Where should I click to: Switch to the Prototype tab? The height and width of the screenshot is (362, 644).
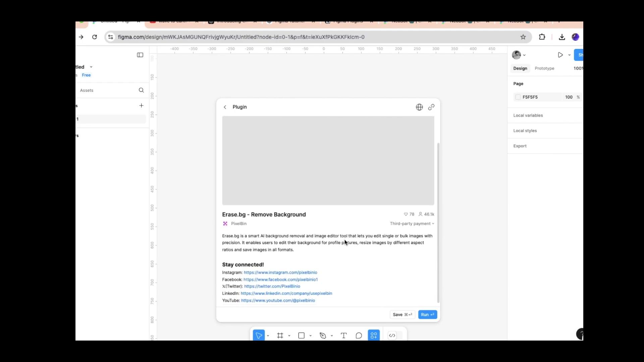(544, 68)
